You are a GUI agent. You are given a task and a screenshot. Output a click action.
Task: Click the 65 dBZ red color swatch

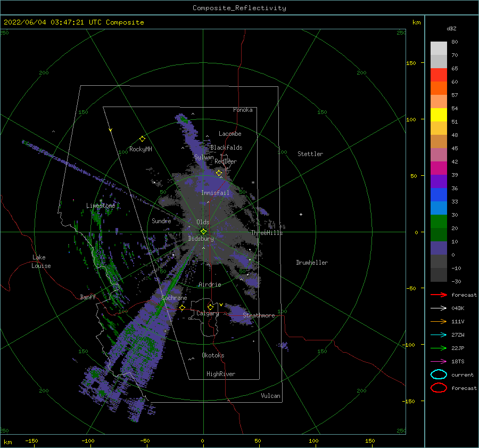[439, 75]
